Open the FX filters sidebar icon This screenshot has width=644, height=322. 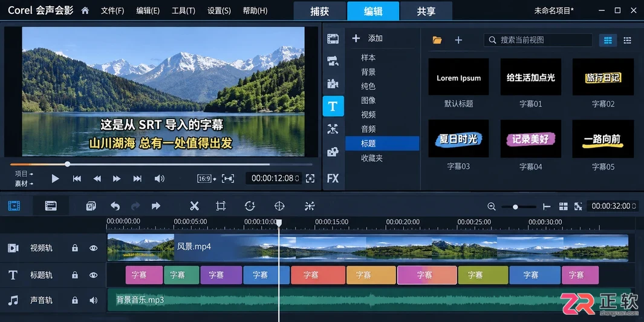pos(333,179)
